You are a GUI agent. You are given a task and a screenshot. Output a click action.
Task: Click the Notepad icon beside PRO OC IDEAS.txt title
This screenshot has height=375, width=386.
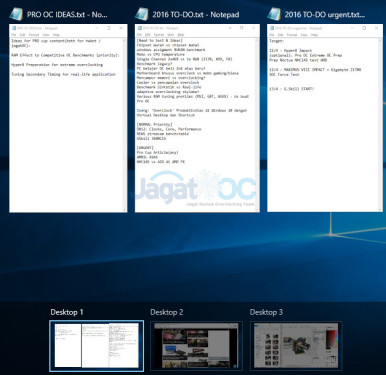16,14
